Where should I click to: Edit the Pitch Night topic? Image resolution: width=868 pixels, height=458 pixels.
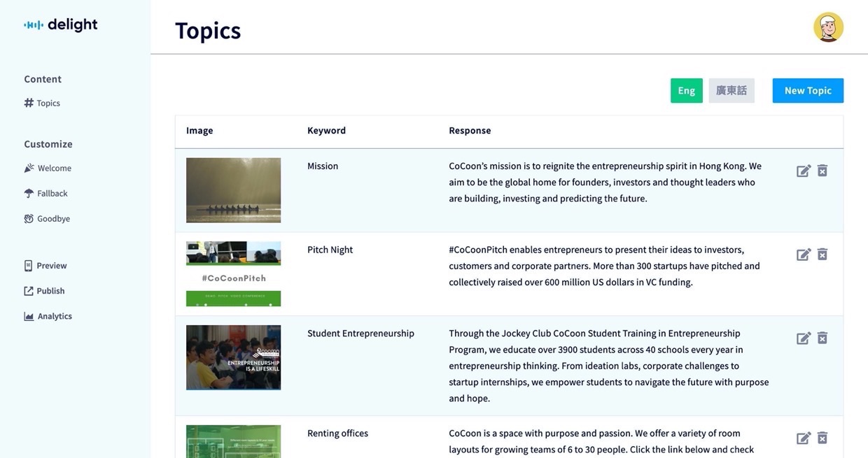(804, 255)
